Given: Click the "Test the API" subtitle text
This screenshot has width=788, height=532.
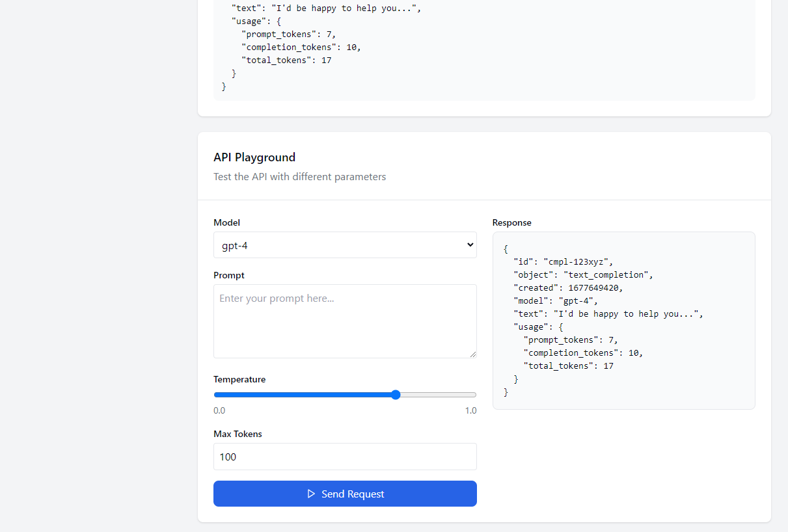Looking at the screenshot, I should point(299,177).
